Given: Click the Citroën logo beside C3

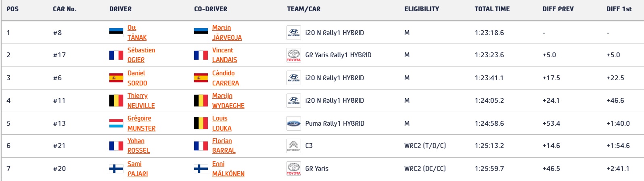Looking at the screenshot, I should [293, 146].
